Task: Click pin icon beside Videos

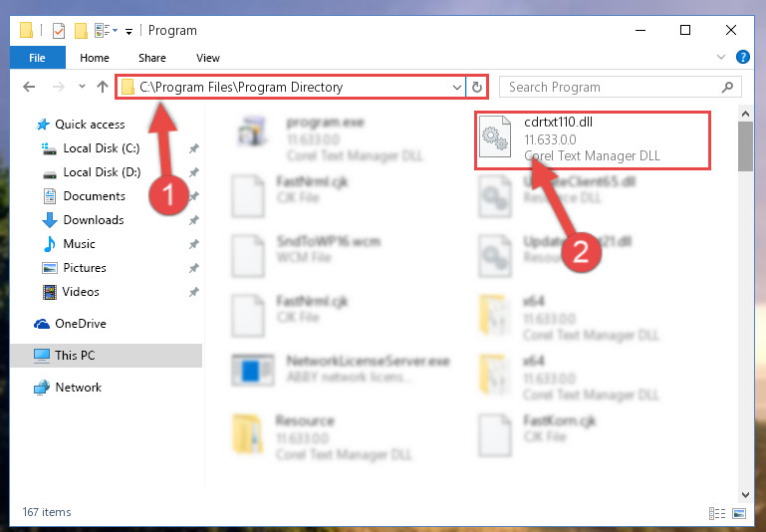Action: [194, 292]
